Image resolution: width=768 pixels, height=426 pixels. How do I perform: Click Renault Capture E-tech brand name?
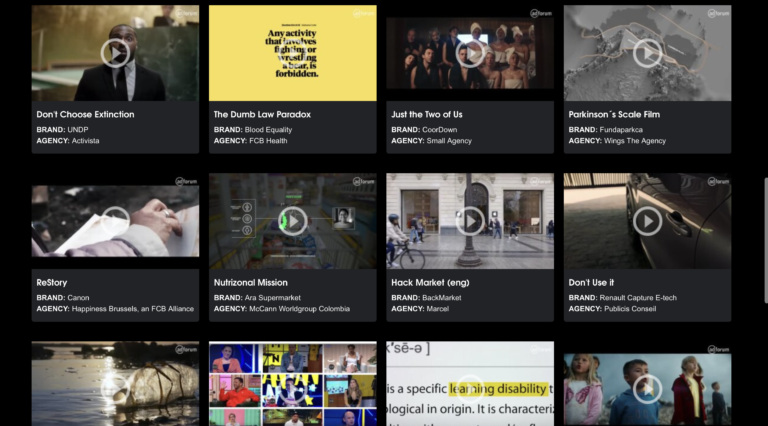pos(638,298)
